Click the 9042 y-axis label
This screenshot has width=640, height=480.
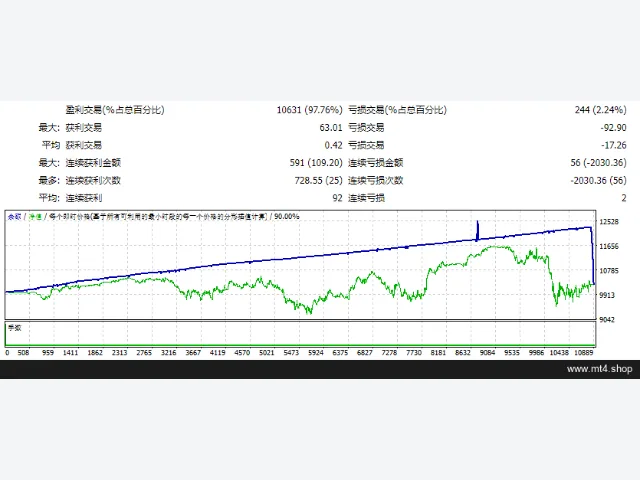(x=607, y=320)
